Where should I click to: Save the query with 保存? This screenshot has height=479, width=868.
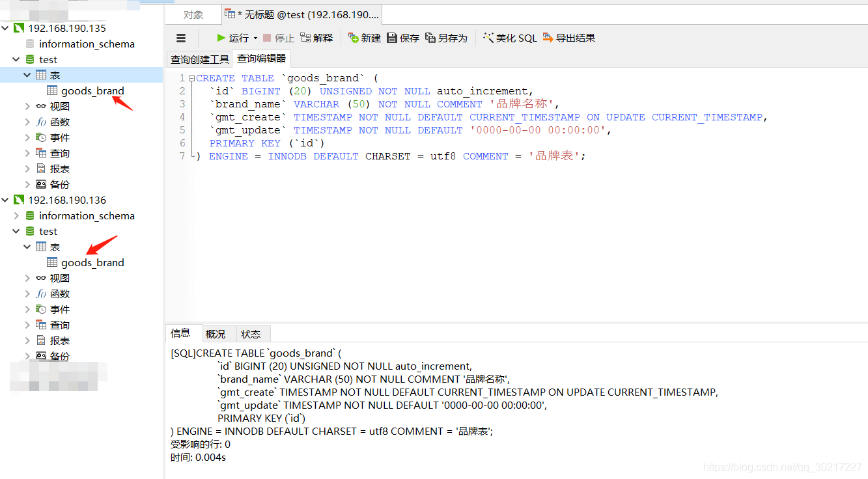[x=403, y=38]
